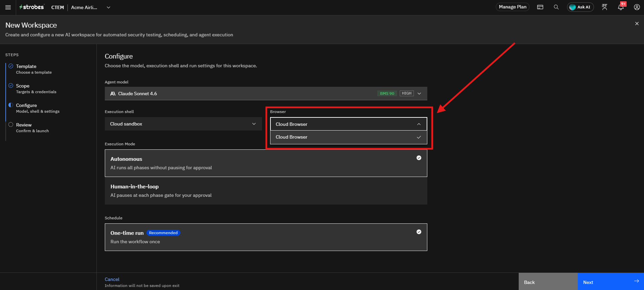Open the user profile icon

[x=637, y=7]
